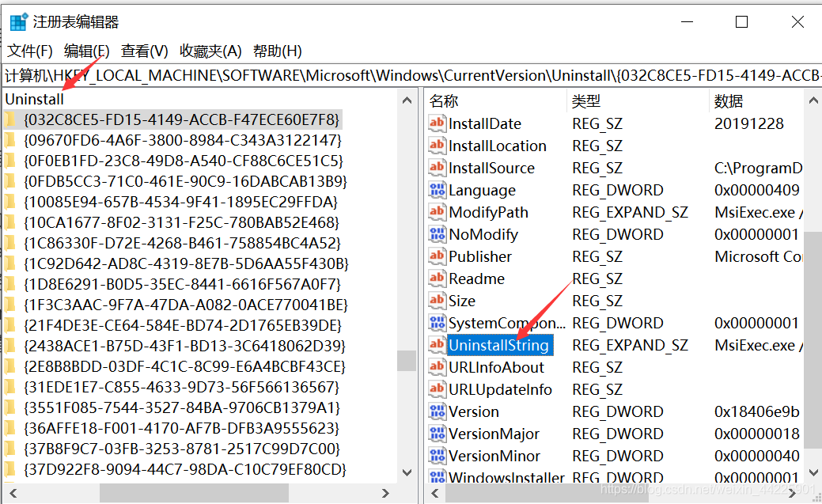The width and height of the screenshot is (822, 504).
Task: Click Version data value 0x18406e9b
Action: tap(756, 411)
